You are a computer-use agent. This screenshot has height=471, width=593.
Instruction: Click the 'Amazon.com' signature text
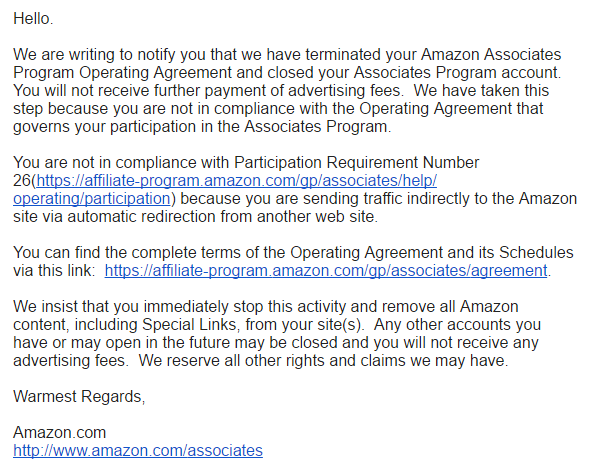[x=59, y=432]
